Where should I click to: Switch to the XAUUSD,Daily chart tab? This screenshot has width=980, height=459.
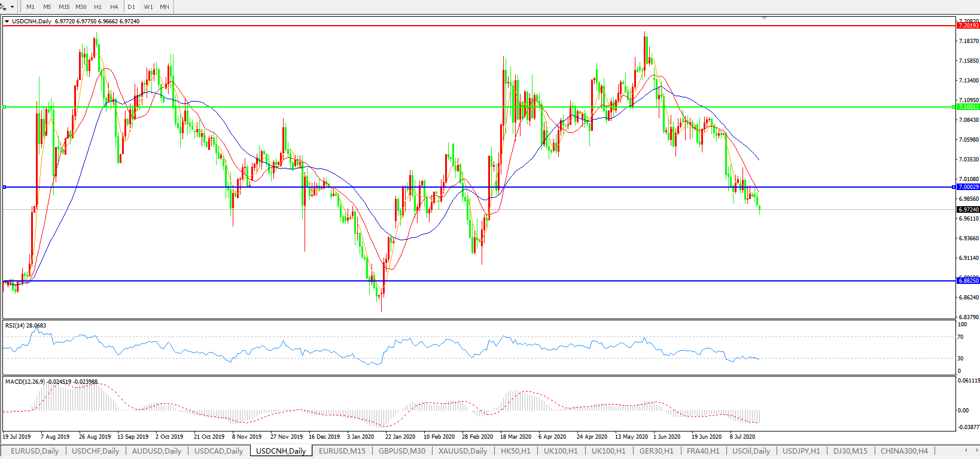pyautogui.click(x=462, y=451)
